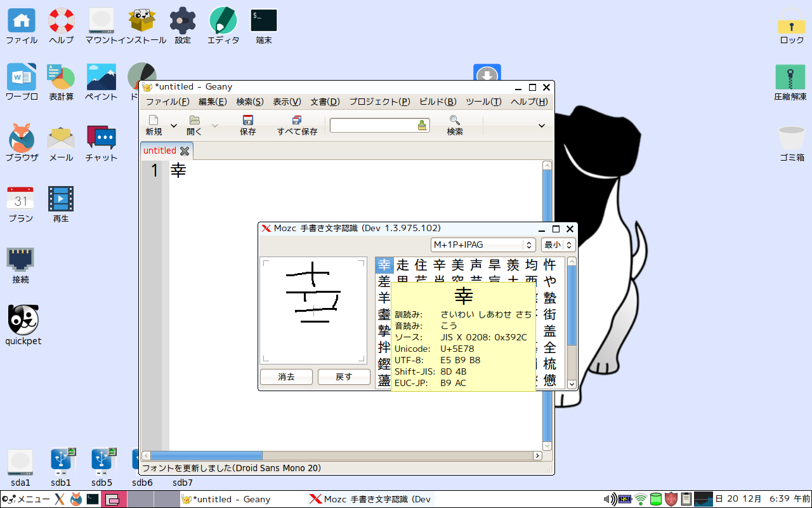The width and height of the screenshot is (812, 508).
Task: Open the チャット speech bubble icon
Action: [x=101, y=138]
